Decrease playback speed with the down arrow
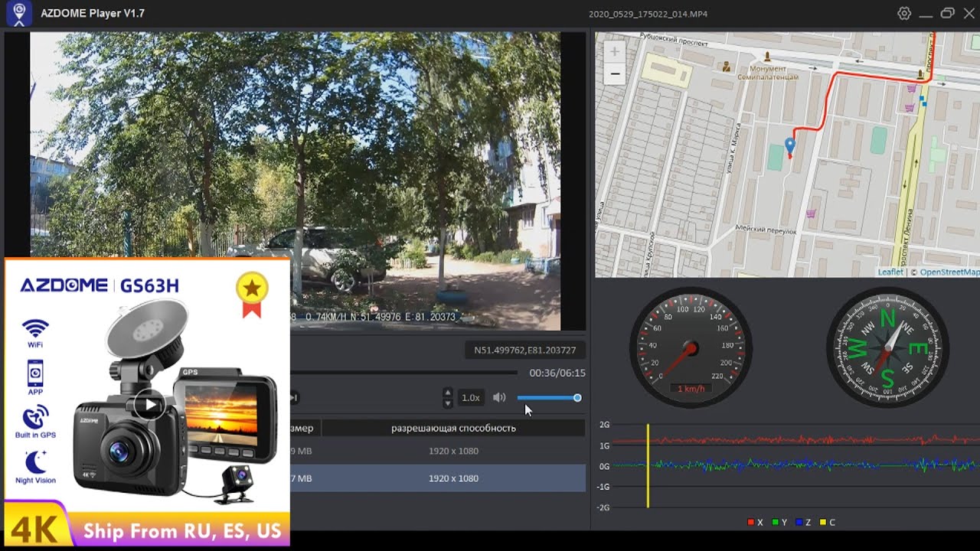This screenshot has width=980, height=551. [x=448, y=403]
